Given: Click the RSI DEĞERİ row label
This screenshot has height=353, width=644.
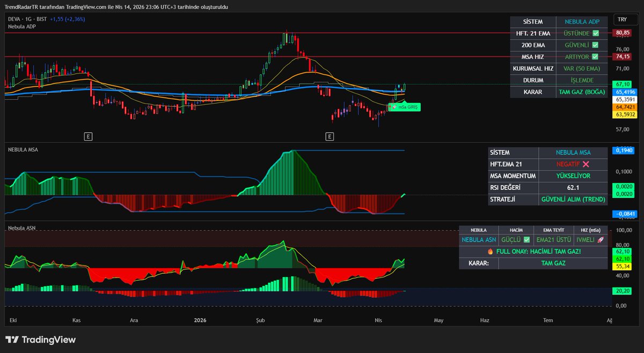Looking at the screenshot, I should click(513, 188).
